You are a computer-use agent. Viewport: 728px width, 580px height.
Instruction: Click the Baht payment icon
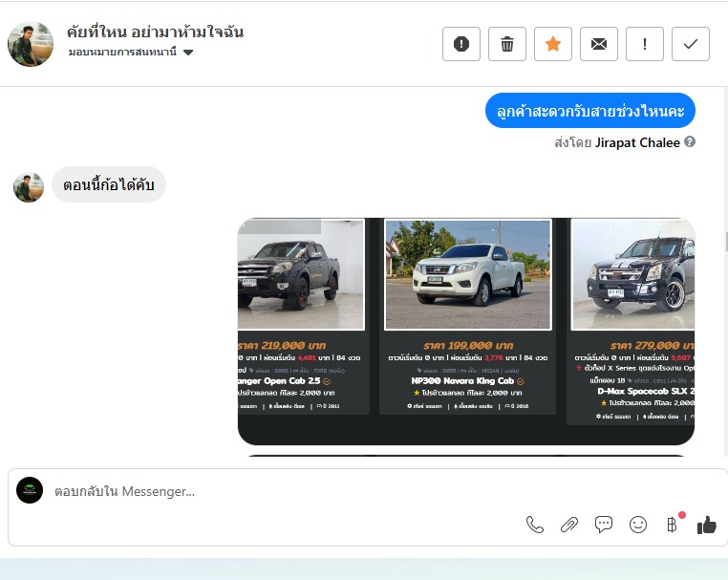[x=672, y=525]
